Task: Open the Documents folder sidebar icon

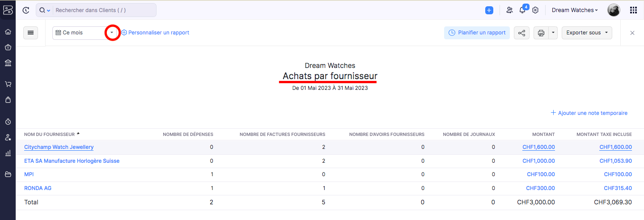Action: point(8,174)
